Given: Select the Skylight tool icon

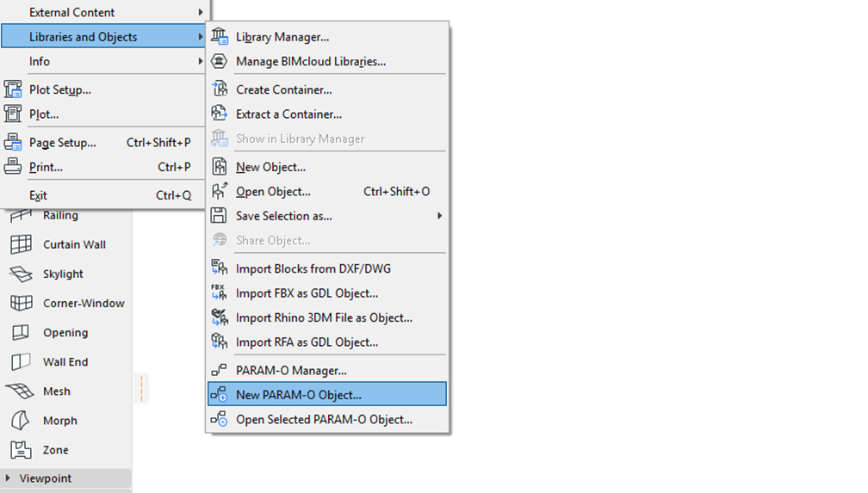Looking at the screenshot, I should tap(21, 274).
